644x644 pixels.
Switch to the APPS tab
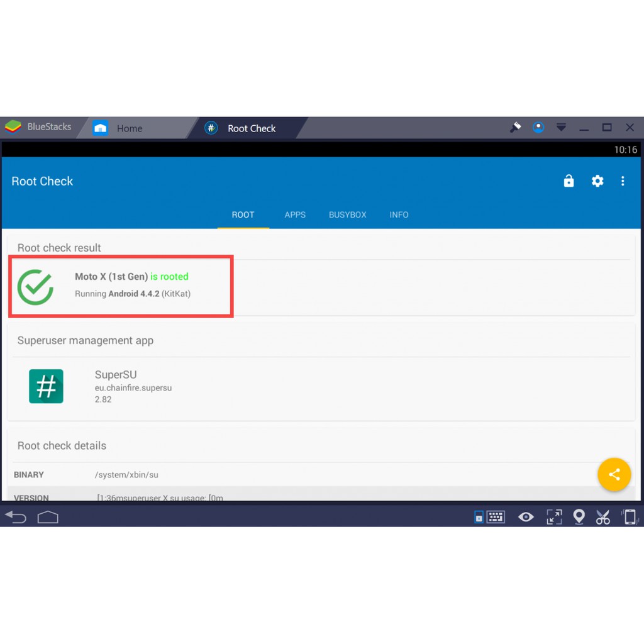(x=295, y=215)
